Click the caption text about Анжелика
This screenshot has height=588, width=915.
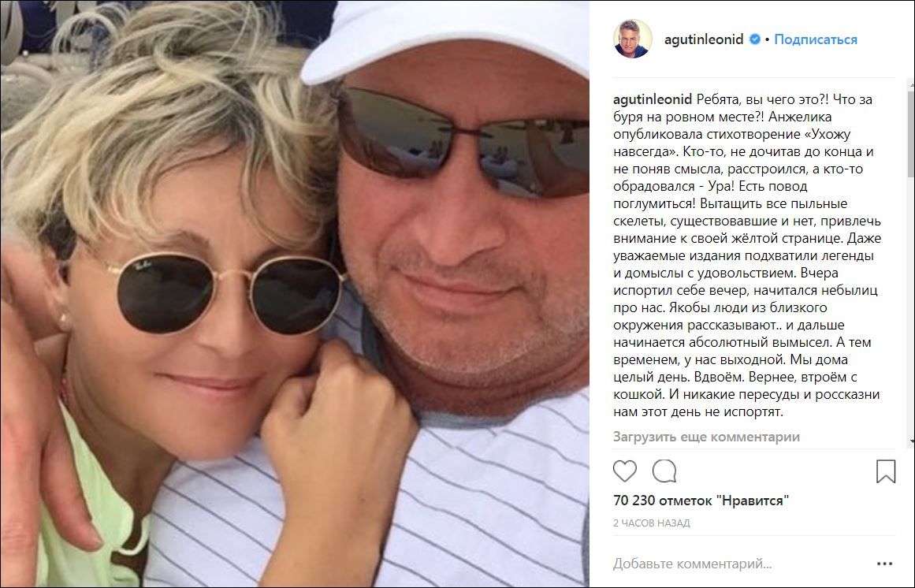pos(747,255)
